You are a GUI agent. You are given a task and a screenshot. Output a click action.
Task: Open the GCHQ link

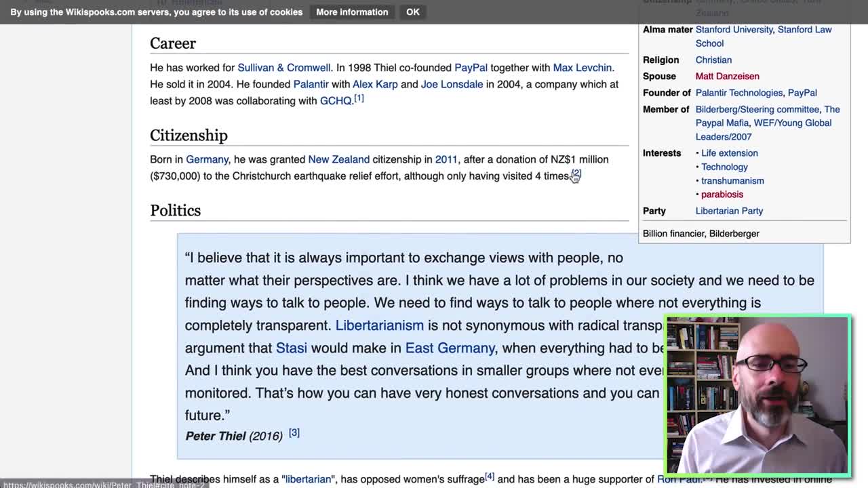coord(336,101)
